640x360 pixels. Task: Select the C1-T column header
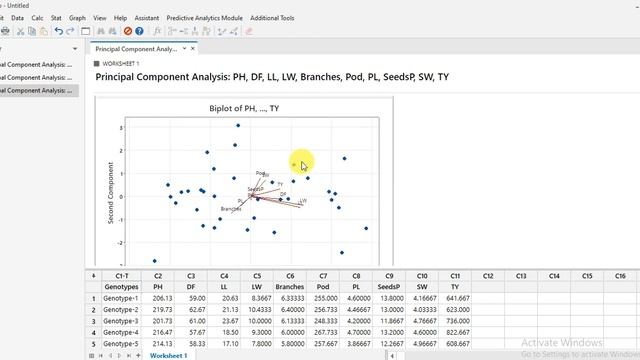[x=122, y=276]
